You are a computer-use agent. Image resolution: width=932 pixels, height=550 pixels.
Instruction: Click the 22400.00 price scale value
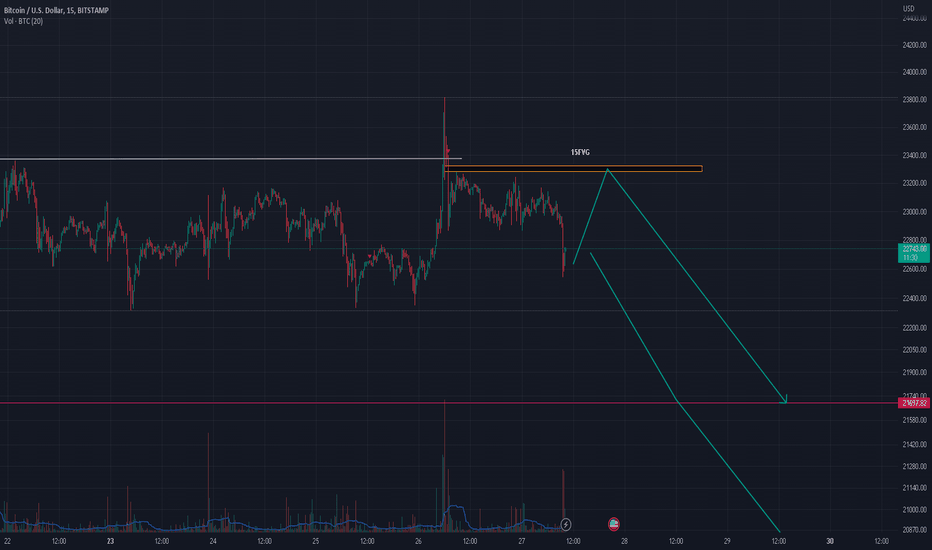tap(914, 298)
